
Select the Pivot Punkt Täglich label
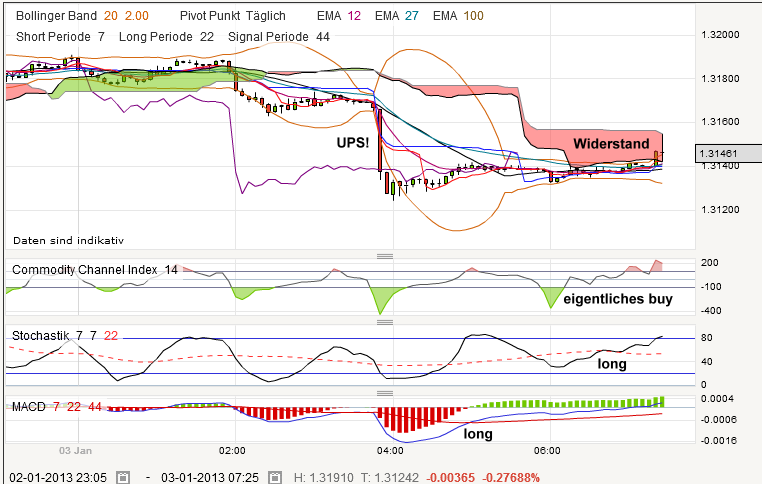233,16
